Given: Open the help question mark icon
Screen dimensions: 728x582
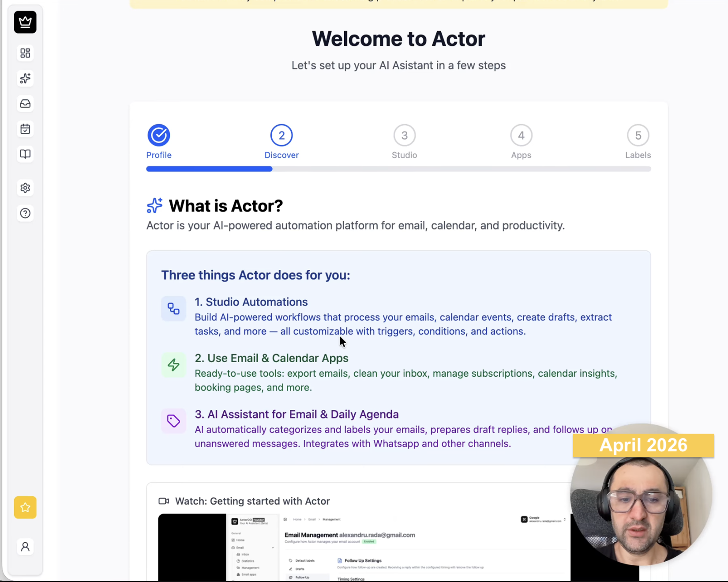Looking at the screenshot, I should tap(25, 213).
